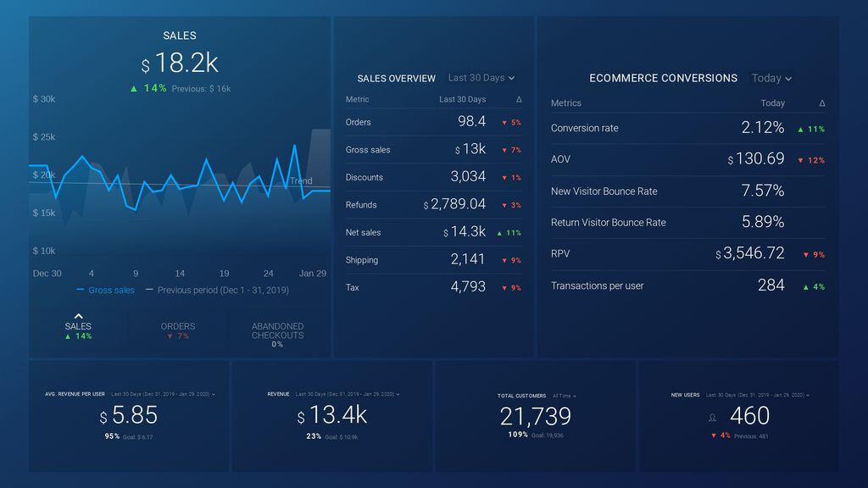Click the delta (Δ) header in Ecommerce Conversions
Image resolution: width=868 pixels, height=488 pixels.
[821, 103]
